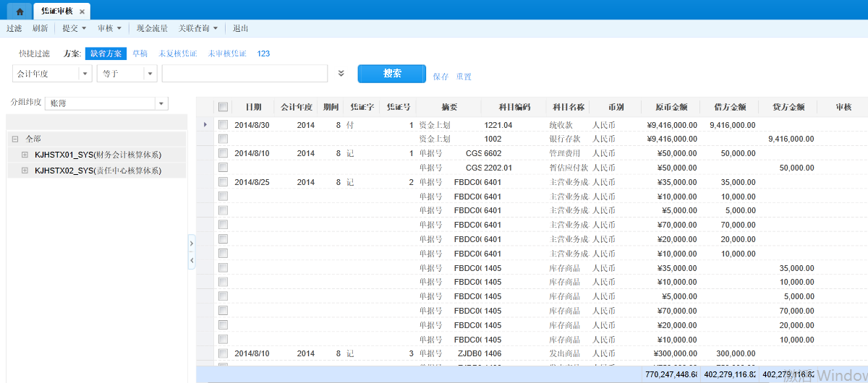Expand the KJHSTX01_SYS tree node
This screenshot has height=383, width=868.
[x=25, y=155]
